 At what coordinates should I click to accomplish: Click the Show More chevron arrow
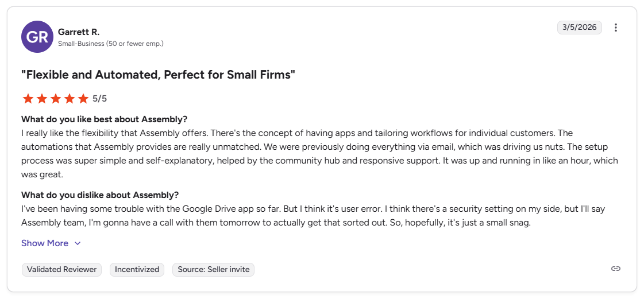[78, 243]
